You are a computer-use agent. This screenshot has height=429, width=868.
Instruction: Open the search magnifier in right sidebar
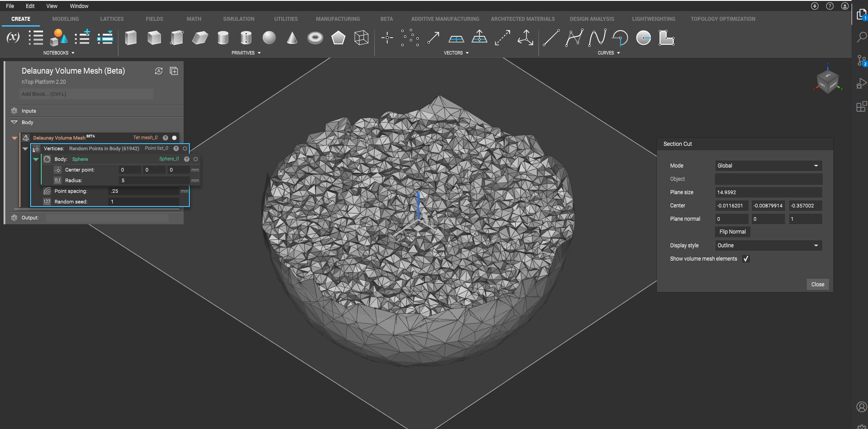[861, 37]
